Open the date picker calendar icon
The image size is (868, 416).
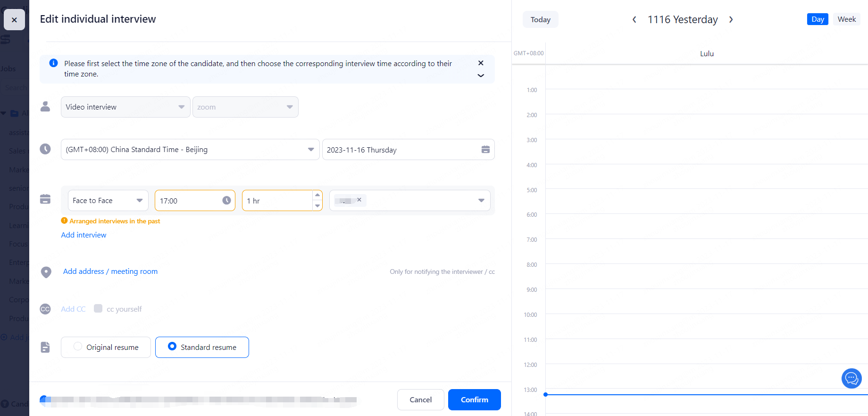pyautogui.click(x=485, y=150)
